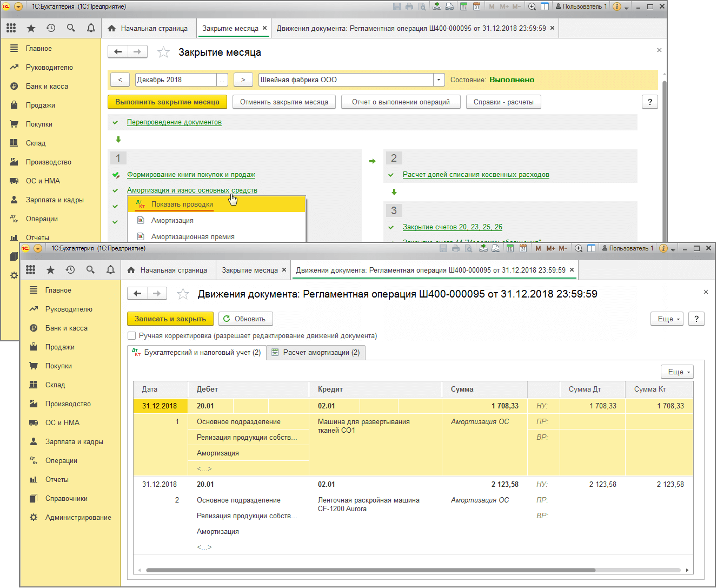Open Еще menu next to help button
This screenshot has width=717, height=588.
coord(667,319)
